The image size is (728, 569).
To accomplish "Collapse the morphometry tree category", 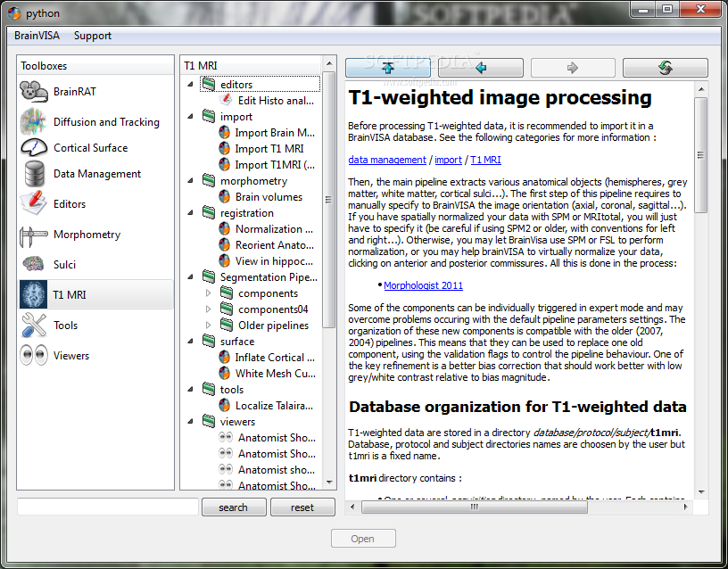I will click(191, 180).
